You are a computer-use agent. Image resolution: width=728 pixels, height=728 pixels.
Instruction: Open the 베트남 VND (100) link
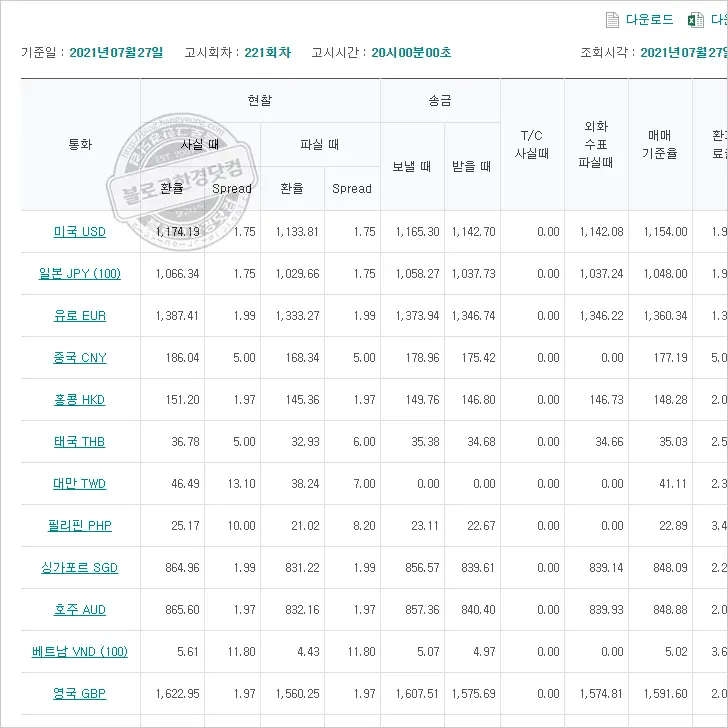80,651
